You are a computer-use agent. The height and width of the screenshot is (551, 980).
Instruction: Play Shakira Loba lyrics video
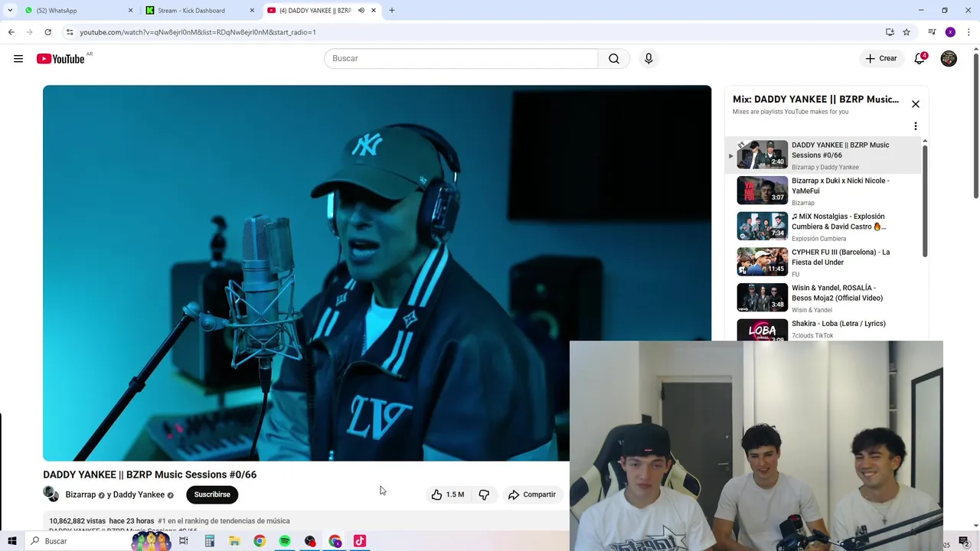tap(824, 330)
